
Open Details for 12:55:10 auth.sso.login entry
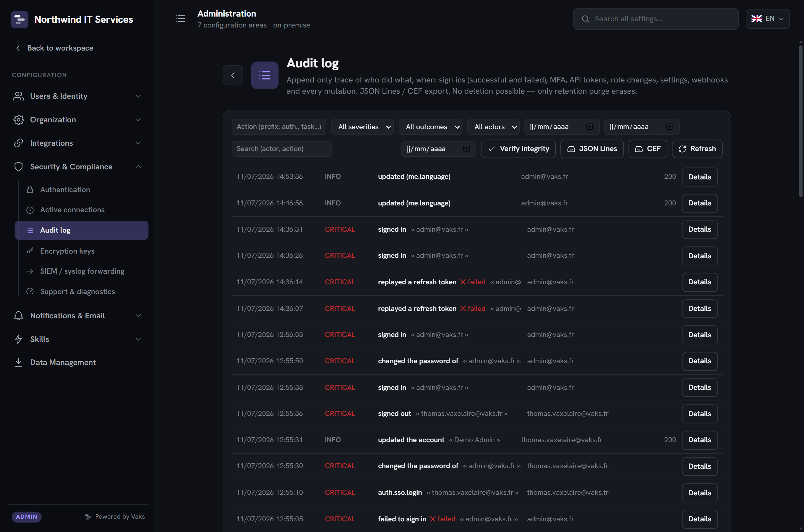coord(700,493)
